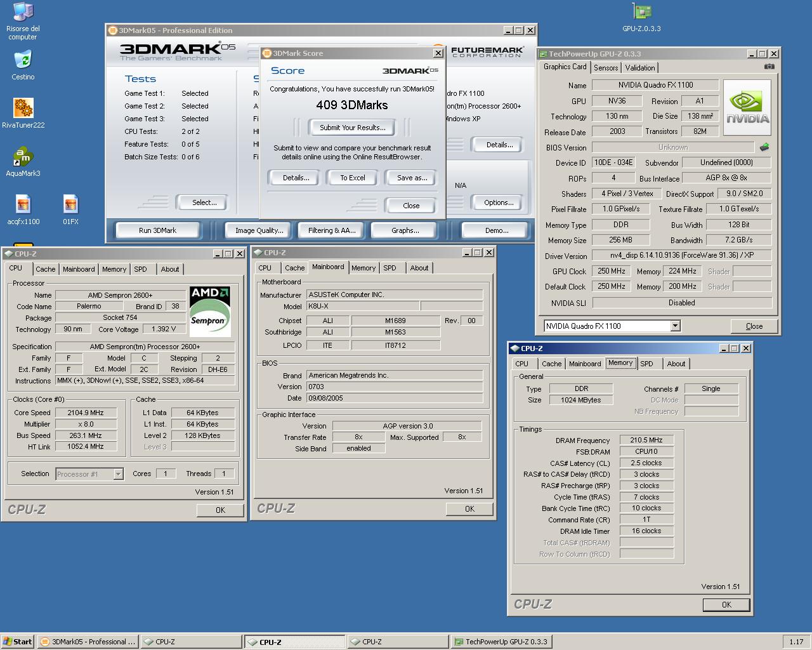Click BIOS save chip icon in GPU-Z
This screenshot has height=650, width=812.
[764, 147]
